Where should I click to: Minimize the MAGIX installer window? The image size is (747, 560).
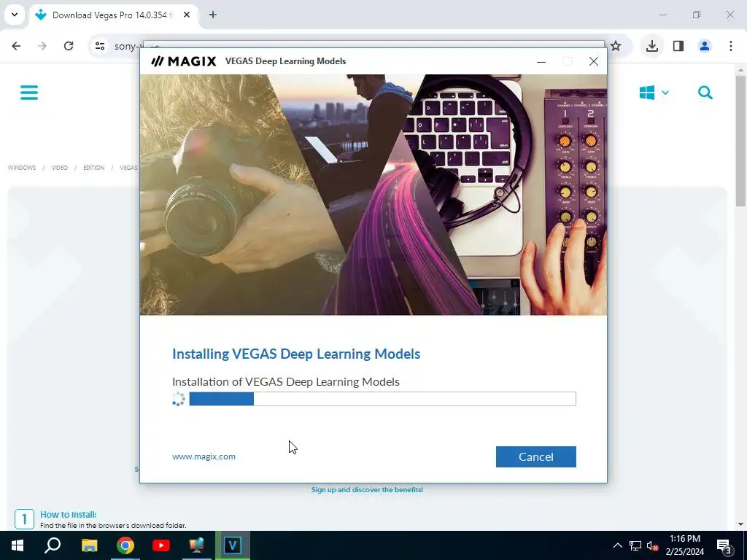click(541, 61)
